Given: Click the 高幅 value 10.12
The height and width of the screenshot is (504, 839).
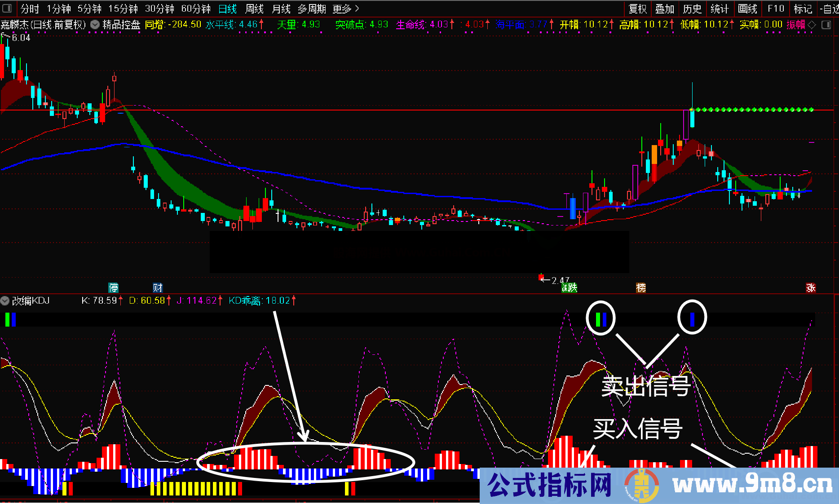Looking at the screenshot, I should pos(656,25).
